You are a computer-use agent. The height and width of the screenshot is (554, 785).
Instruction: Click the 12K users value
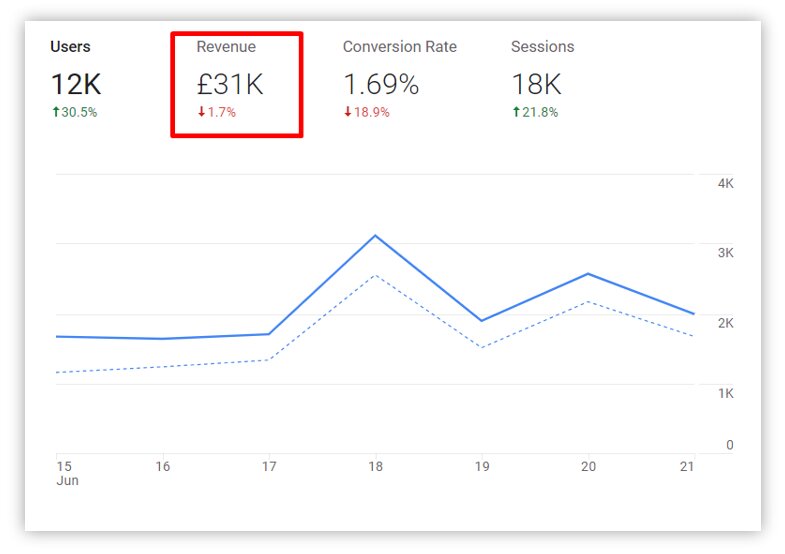click(76, 84)
